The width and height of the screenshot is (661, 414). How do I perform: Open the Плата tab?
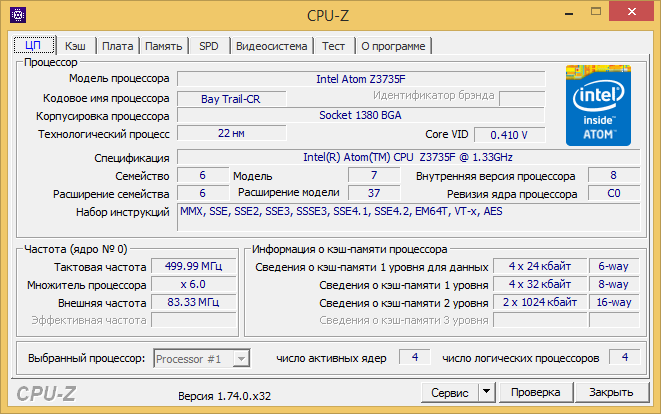[x=118, y=46]
